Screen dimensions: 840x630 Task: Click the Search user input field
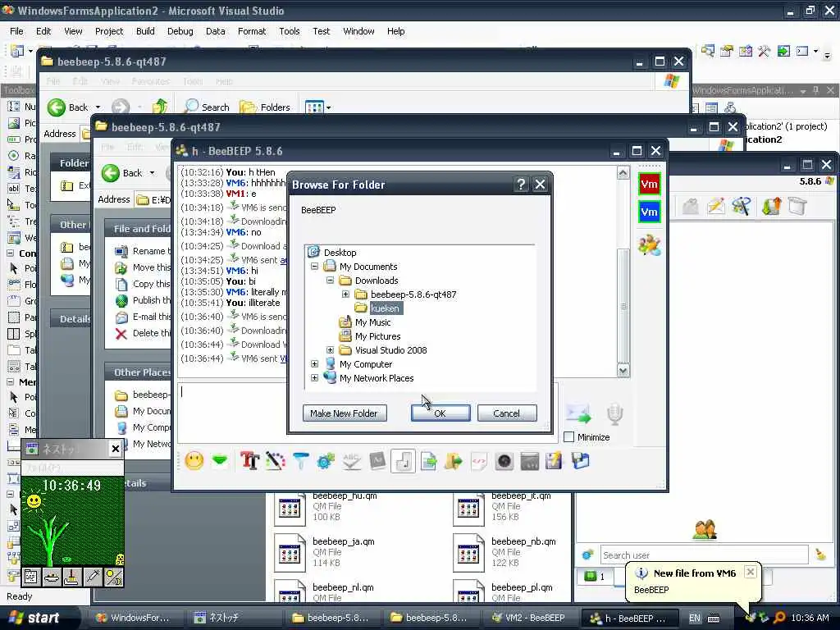[x=704, y=555]
